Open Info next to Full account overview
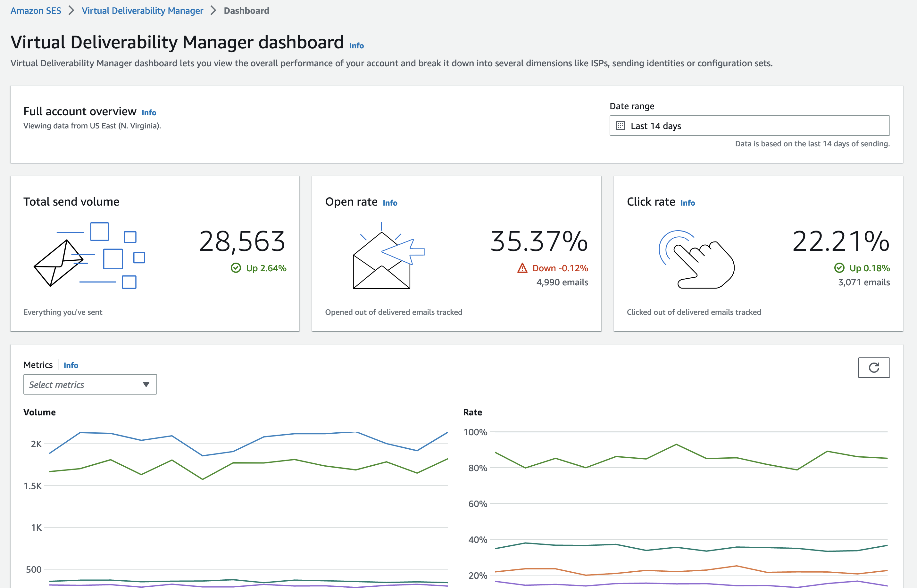 (149, 113)
